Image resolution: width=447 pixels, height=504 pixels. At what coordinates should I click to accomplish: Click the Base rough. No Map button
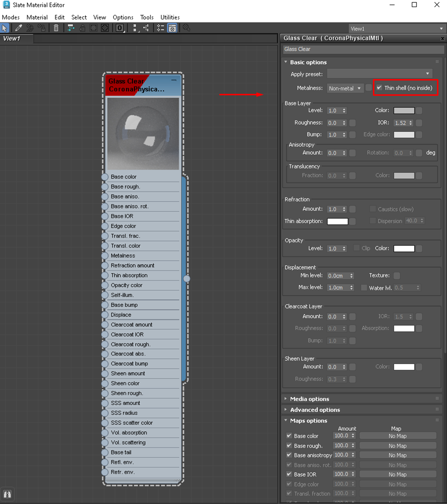[397, 446]
